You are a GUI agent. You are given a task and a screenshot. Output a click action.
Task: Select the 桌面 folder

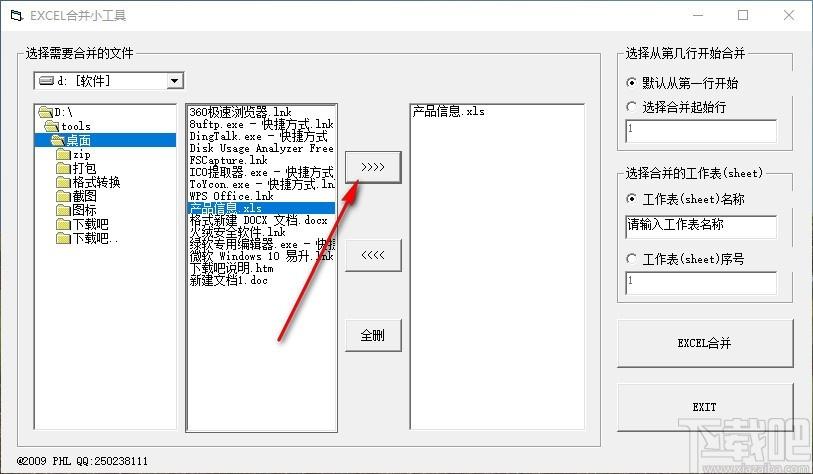pyautogui.click(x=105, y=140)
